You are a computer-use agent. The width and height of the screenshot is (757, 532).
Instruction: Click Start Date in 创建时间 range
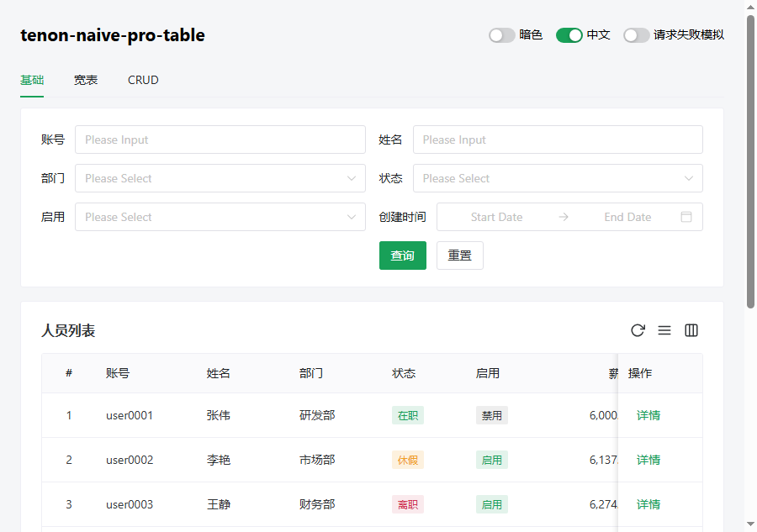(496, 217)
